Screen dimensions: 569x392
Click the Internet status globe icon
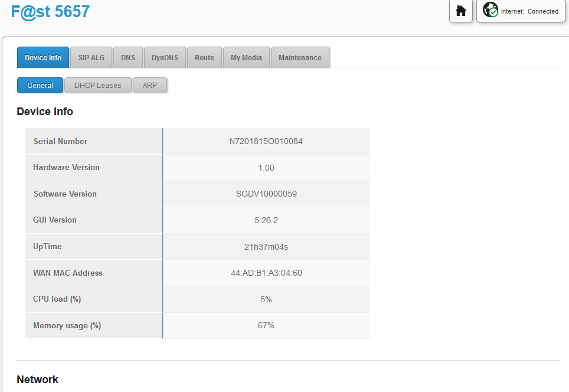pyautogui.click(x=490, y=11)
